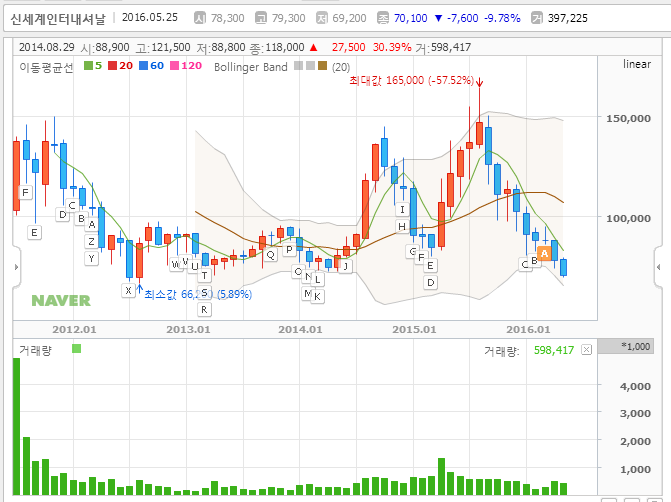
Task: Select the Q event marker on chart
Action: [x=270, y=254]
